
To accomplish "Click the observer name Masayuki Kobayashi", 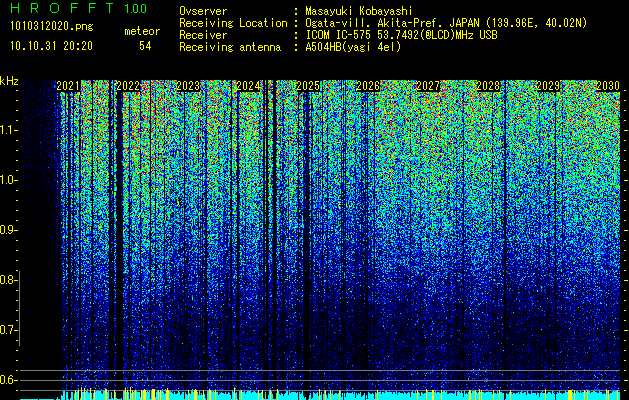I will (359, 11).
